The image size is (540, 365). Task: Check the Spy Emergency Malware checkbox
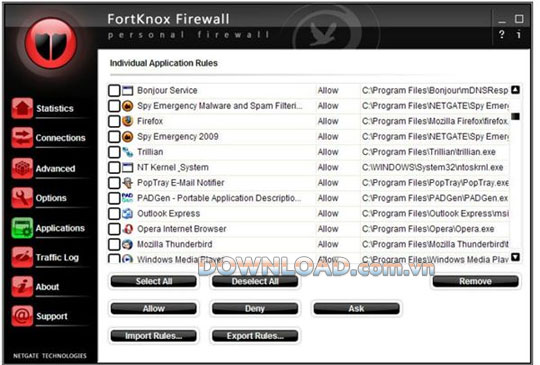click(x=114, y=106)
